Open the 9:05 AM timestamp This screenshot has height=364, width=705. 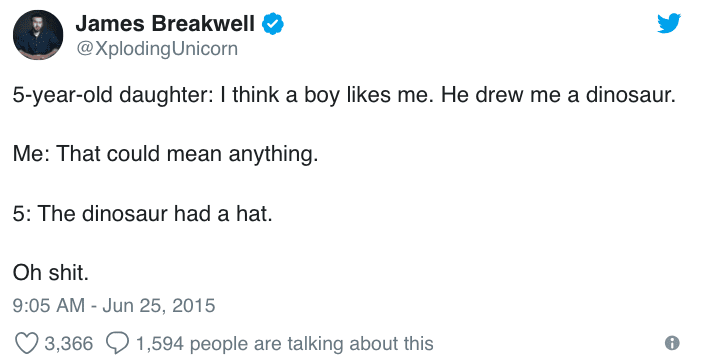(x=49, y=306)
